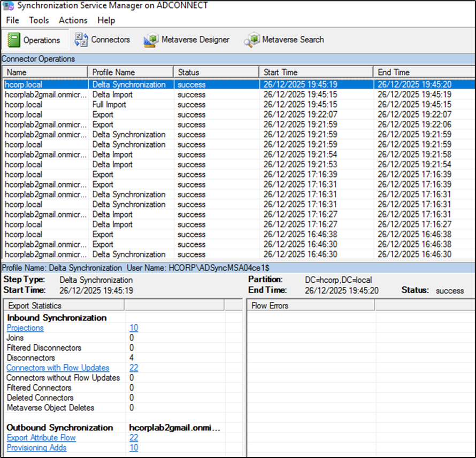
Task: Open Connectors with Flow Updates link
Action: 58,368
